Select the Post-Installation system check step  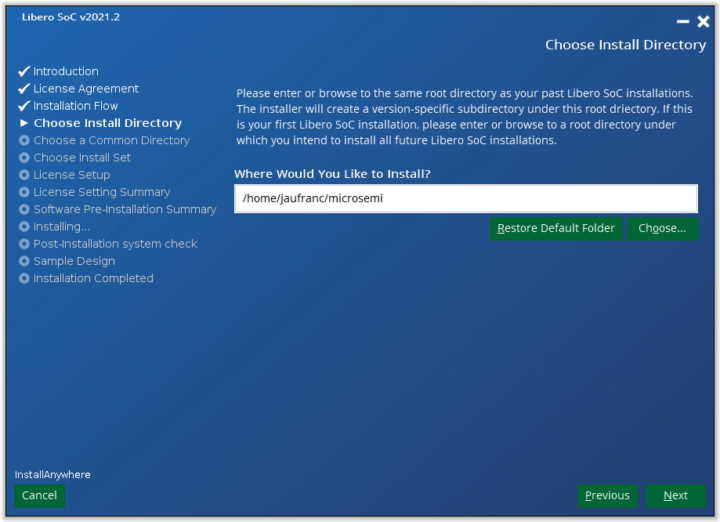click(115, 244)
